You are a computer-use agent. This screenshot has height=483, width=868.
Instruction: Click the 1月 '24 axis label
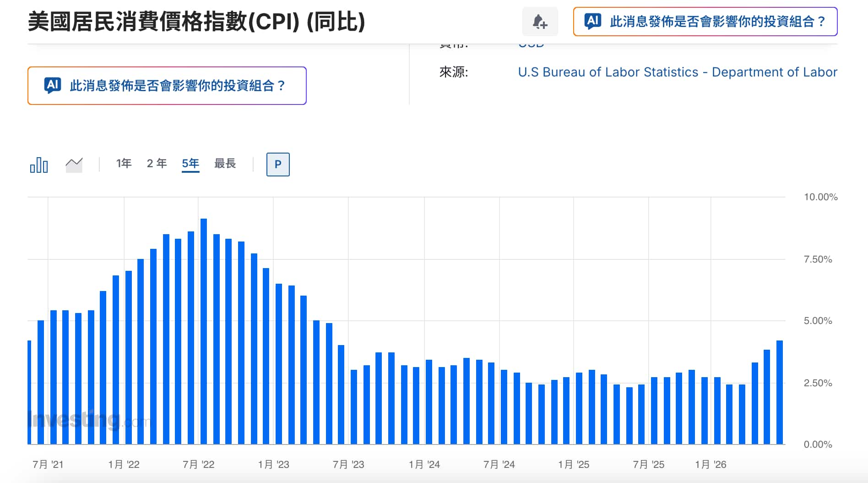424,465
